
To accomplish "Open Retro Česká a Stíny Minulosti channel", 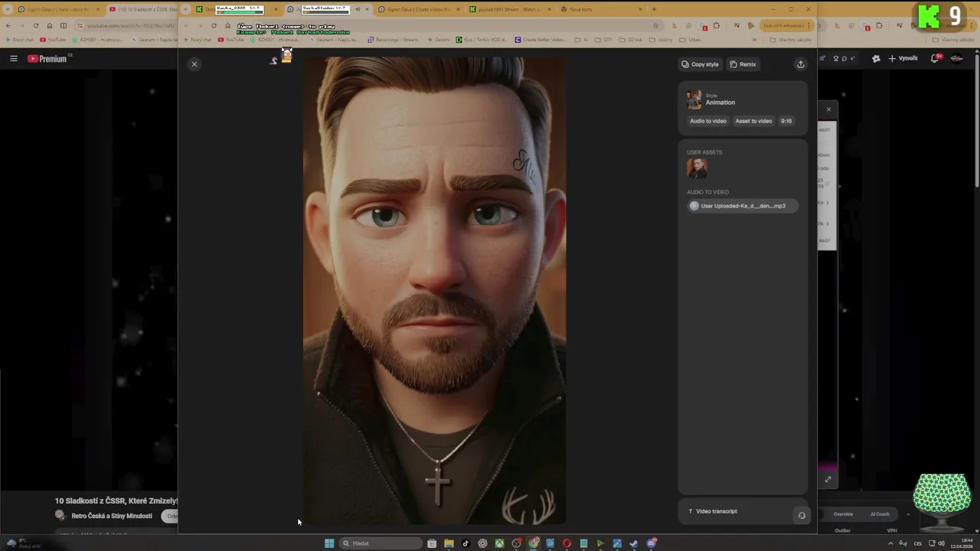I will pos(112,516).
